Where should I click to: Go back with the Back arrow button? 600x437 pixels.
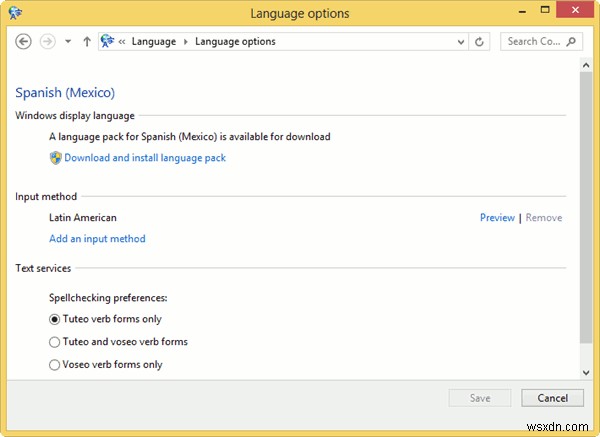click(23, 41)
